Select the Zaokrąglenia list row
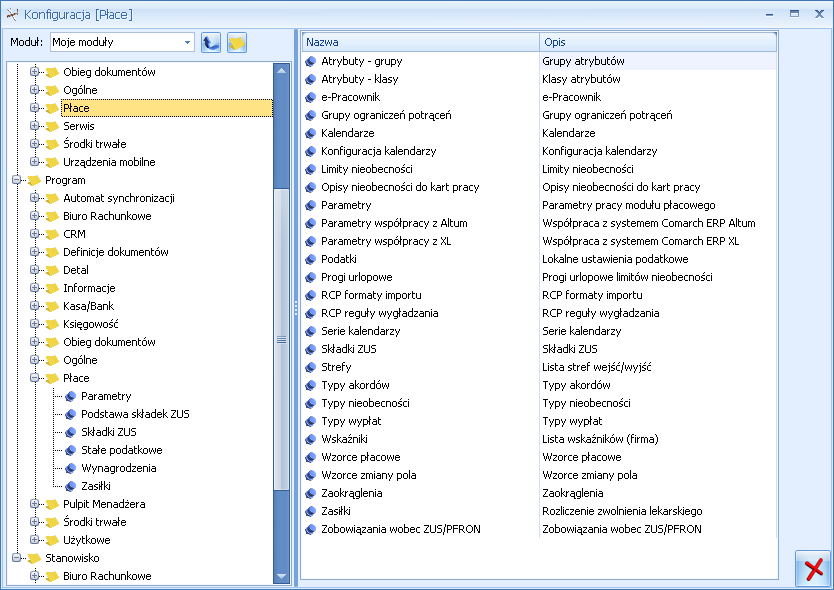 click(x=539, y=493)
